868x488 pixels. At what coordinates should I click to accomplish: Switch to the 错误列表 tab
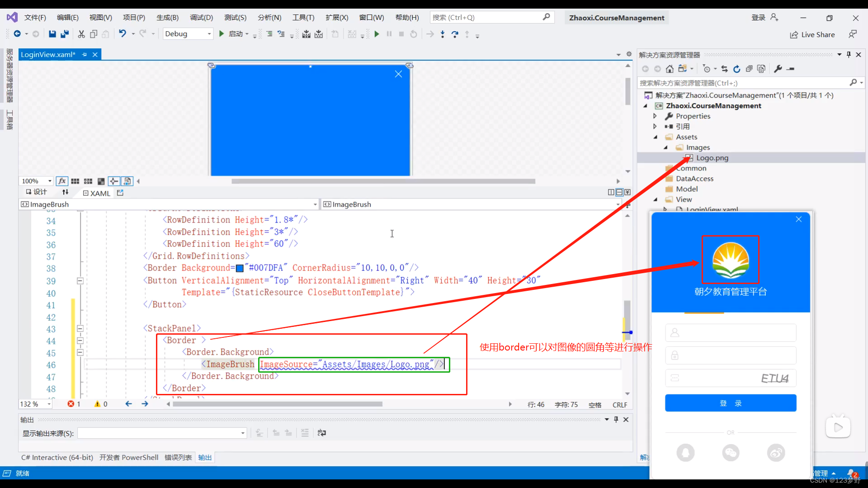coord(178,458)
